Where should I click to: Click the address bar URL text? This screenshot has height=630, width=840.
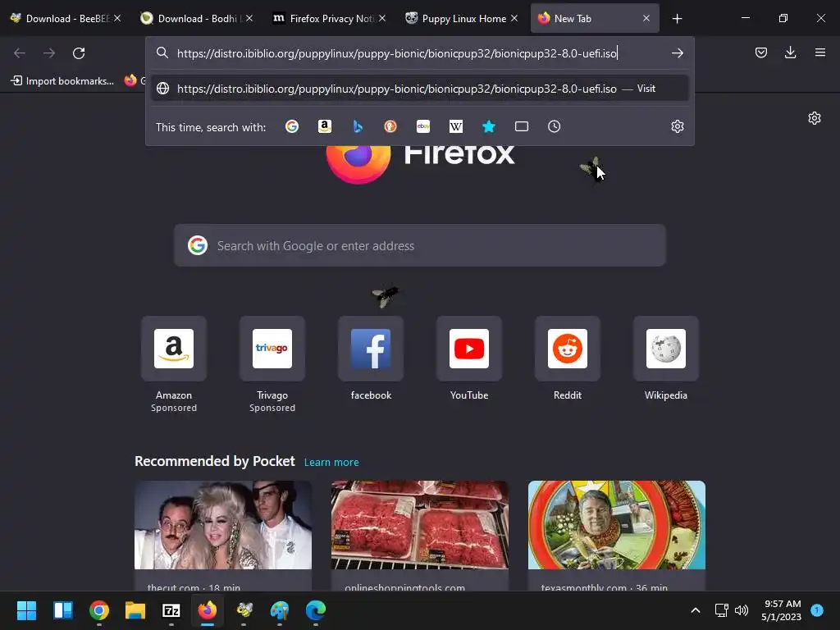click(x=397, y=53)
